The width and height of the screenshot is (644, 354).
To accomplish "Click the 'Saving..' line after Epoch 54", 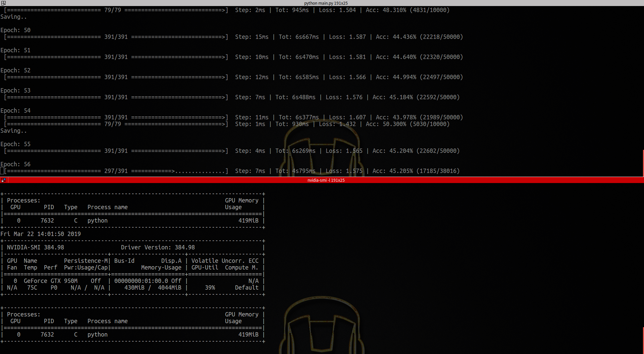I will (14, 131).
